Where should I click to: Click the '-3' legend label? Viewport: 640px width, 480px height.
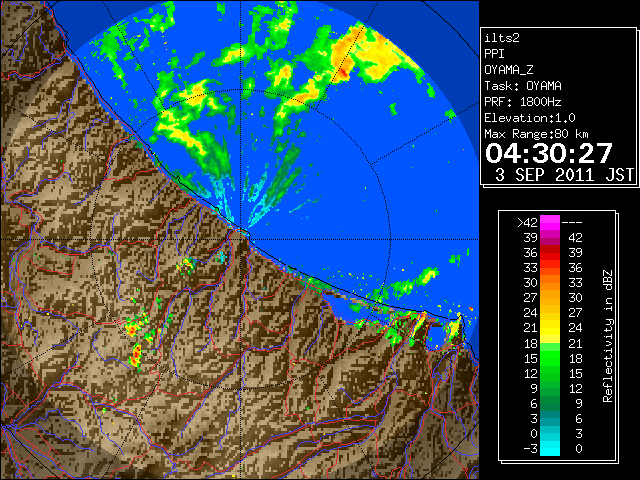(x=530, y=449)
